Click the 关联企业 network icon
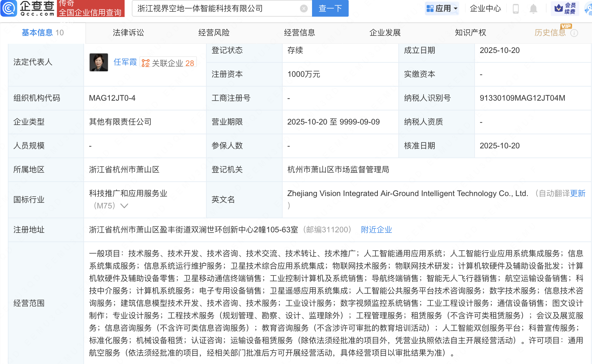This screenshot has height=364, width=592. point(146,63)
